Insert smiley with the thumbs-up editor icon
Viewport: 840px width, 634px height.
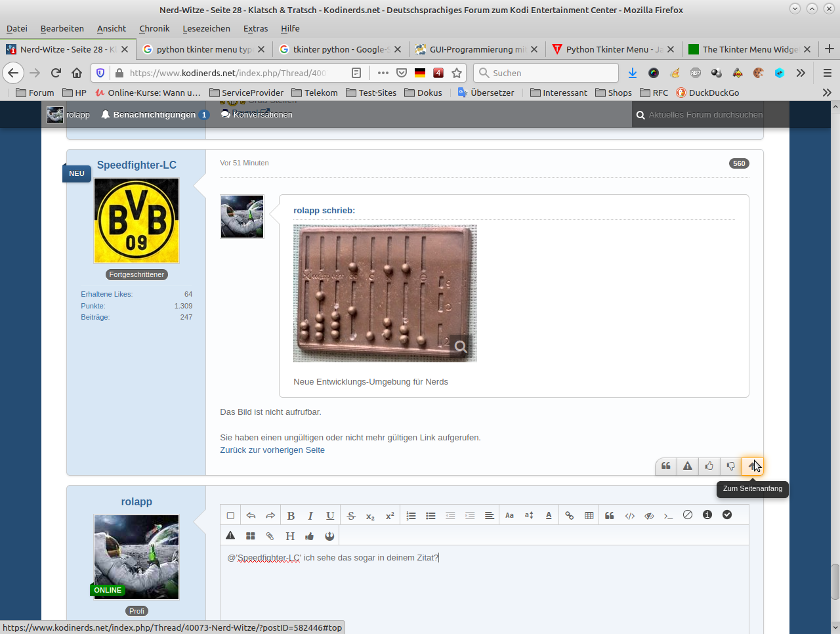(310, 536)
